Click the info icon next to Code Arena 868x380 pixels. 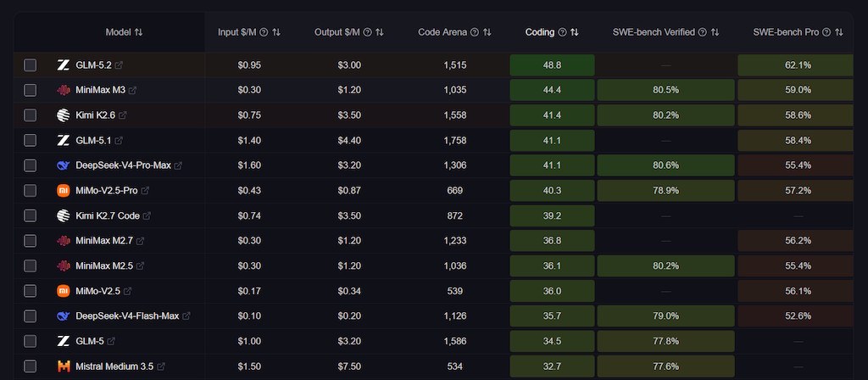(475, 32)
